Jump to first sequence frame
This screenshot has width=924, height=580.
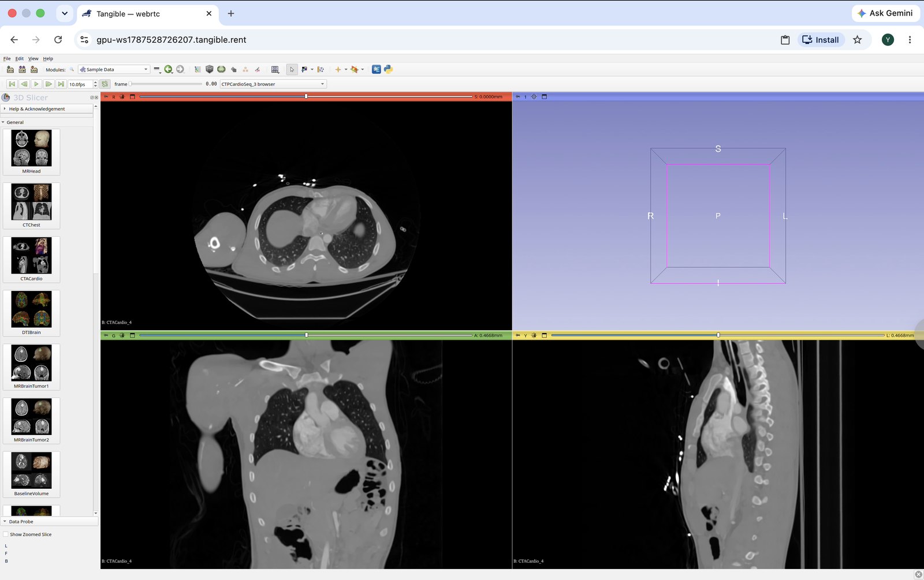point(12,84)
